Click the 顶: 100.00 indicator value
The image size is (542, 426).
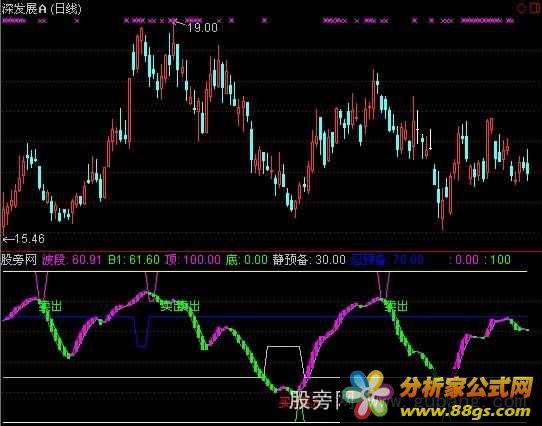[x=193, y=260]
